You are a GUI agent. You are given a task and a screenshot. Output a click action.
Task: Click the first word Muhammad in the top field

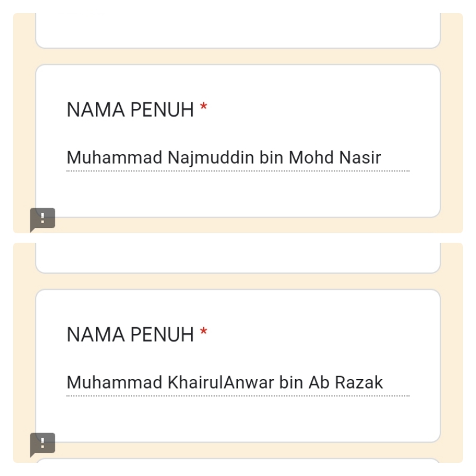pyautogui.click(x=114, y=158)
